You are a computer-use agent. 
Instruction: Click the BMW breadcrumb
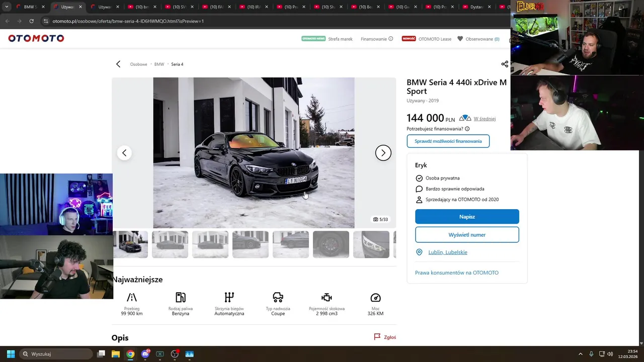click(159, 64)
